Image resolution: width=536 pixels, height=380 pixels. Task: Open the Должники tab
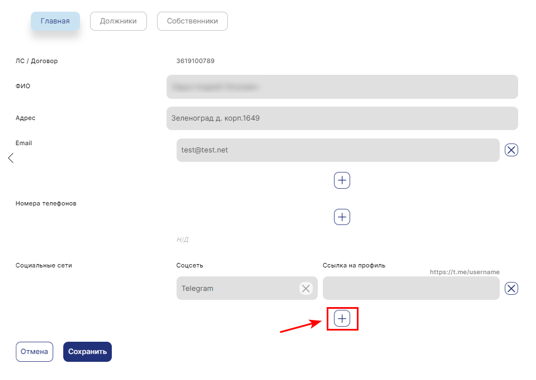[118, 21]
